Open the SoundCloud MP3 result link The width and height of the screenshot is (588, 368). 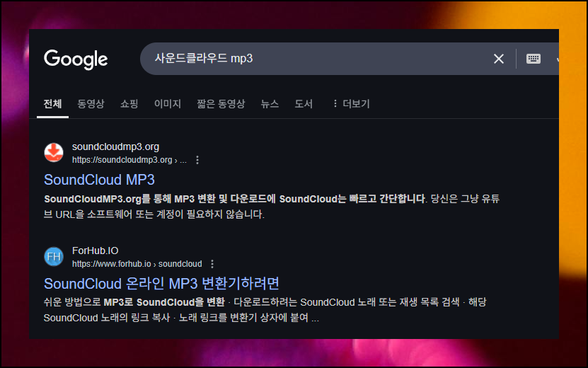99,180
